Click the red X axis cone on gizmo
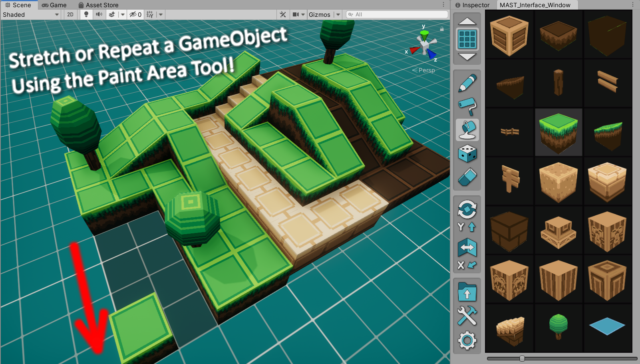Image resolution: width=640 pixels, height=364 pixels. tap(414, 50)
